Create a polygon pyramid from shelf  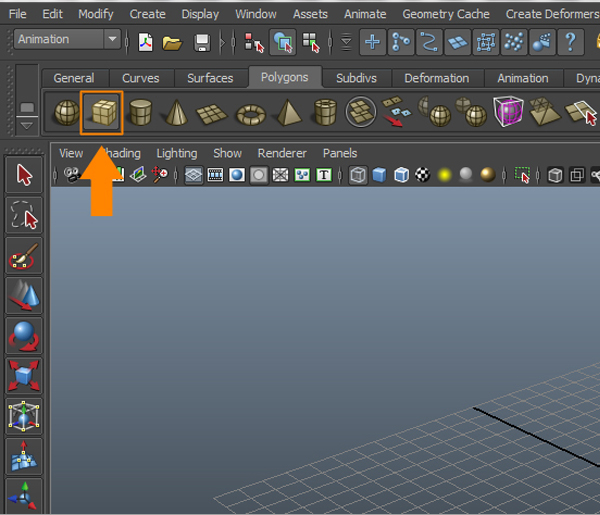pos(289,112)
